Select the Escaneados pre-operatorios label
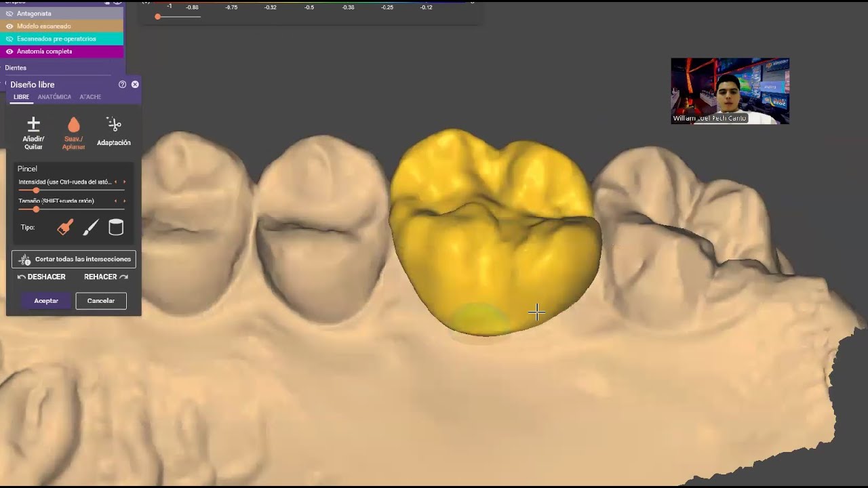The height and width of the screenshot is (488, 868). click(56, 39)
